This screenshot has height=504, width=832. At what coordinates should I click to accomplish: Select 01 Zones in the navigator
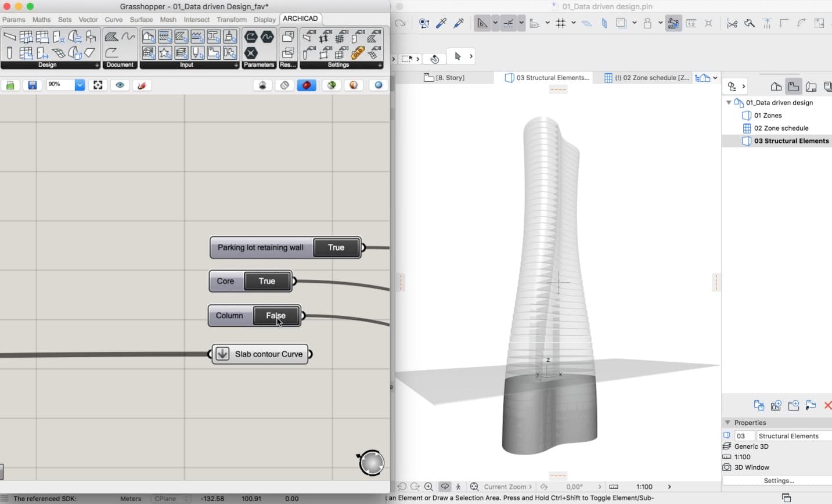[768, 116]
